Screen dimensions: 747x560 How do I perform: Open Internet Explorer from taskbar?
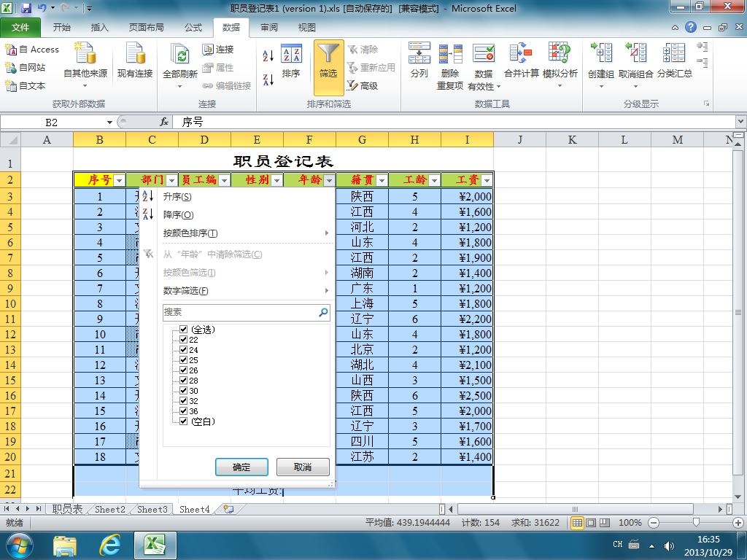(109, 545)
